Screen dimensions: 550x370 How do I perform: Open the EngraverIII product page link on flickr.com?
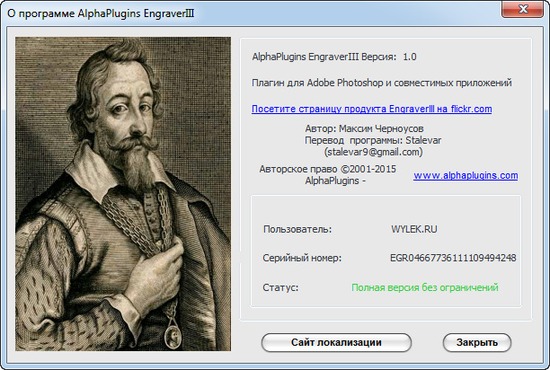371,109
